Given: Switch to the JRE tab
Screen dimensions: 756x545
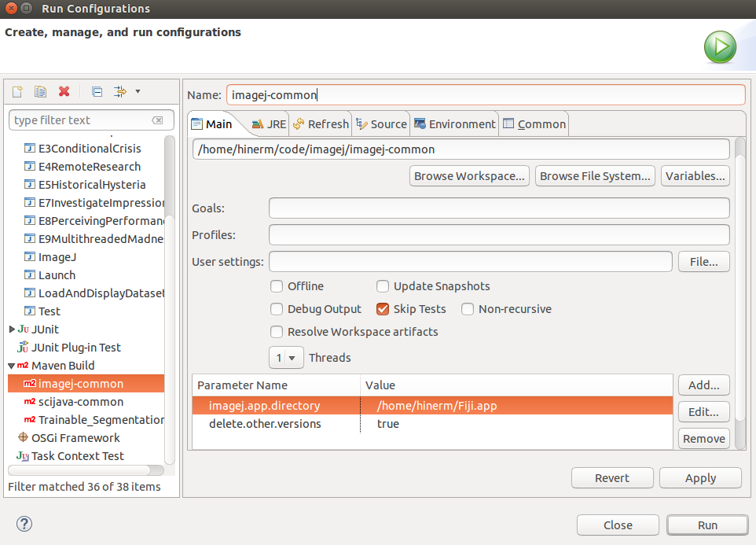Looking at the screenshot, I should click(269, 124).
